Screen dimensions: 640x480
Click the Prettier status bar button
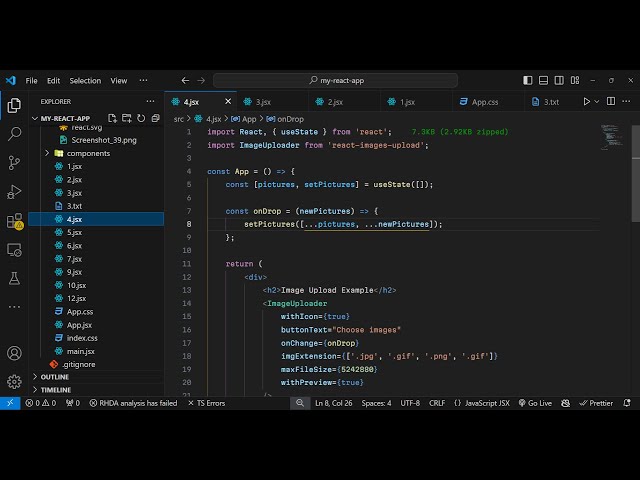coord(596,403)
